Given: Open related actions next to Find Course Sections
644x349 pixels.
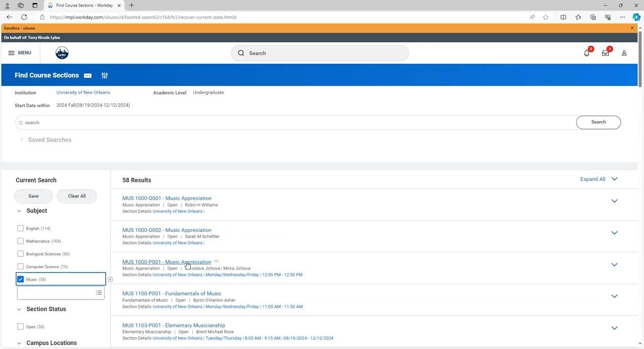Looking at the screenshot, I should pyautogui.click(x=88, y=75).
